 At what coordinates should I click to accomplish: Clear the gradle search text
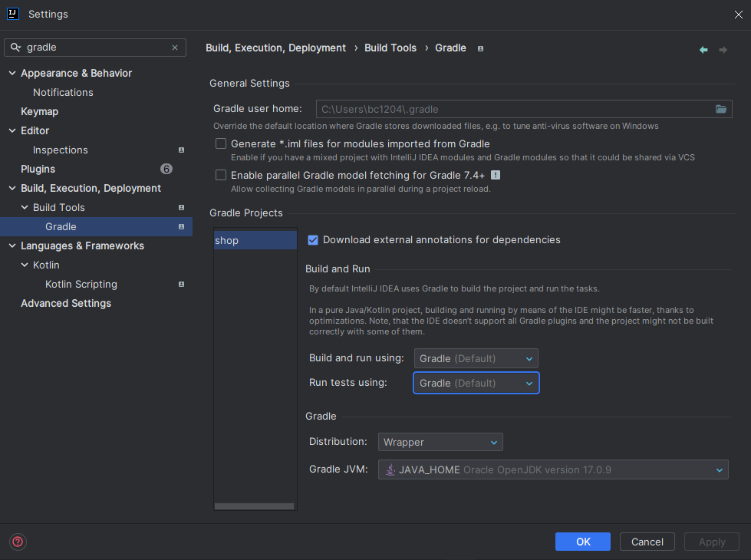pyautogui.click(x=175, y=48)
